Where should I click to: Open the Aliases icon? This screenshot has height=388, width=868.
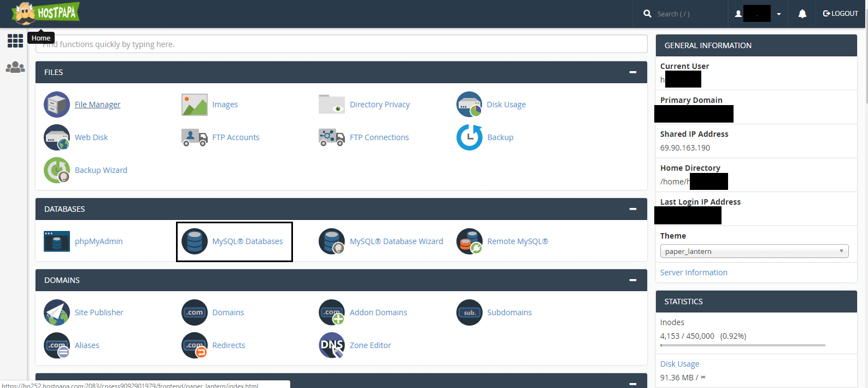(x=57, y=345)
